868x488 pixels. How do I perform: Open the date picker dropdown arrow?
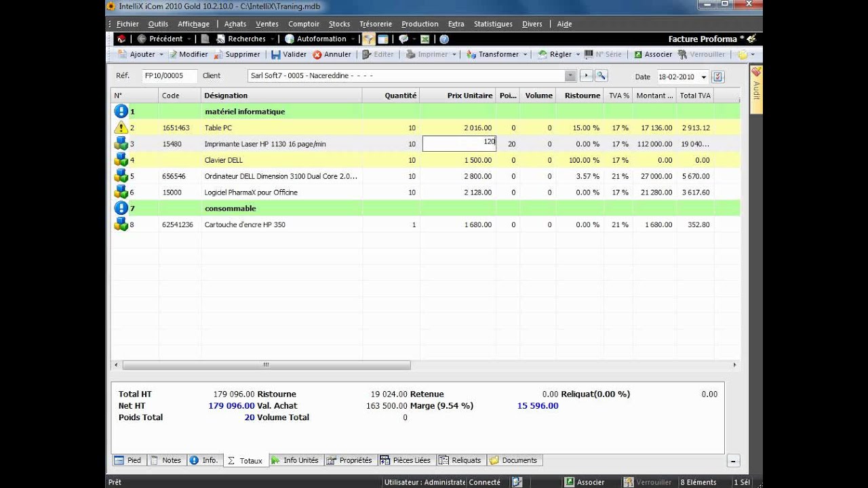point(703,77)
